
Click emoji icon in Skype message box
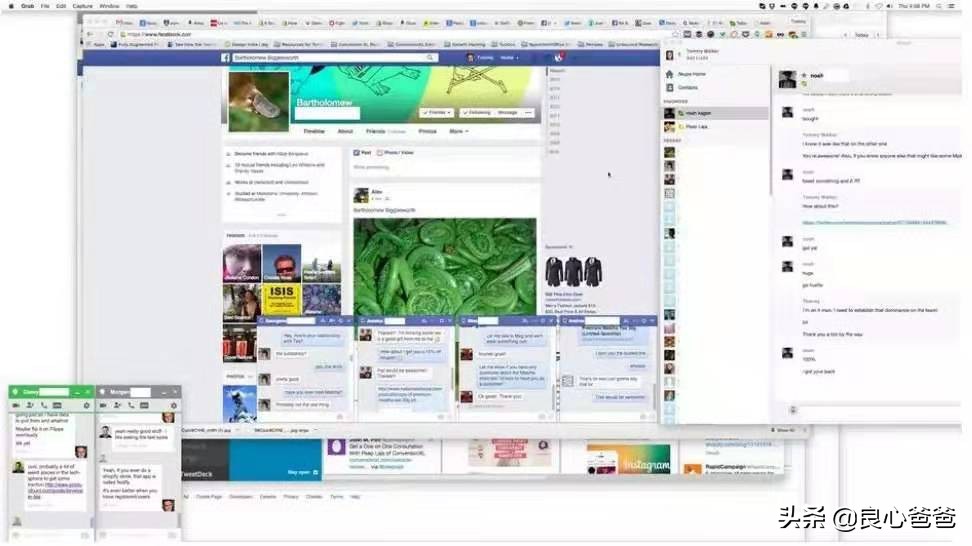click(793, 410)
